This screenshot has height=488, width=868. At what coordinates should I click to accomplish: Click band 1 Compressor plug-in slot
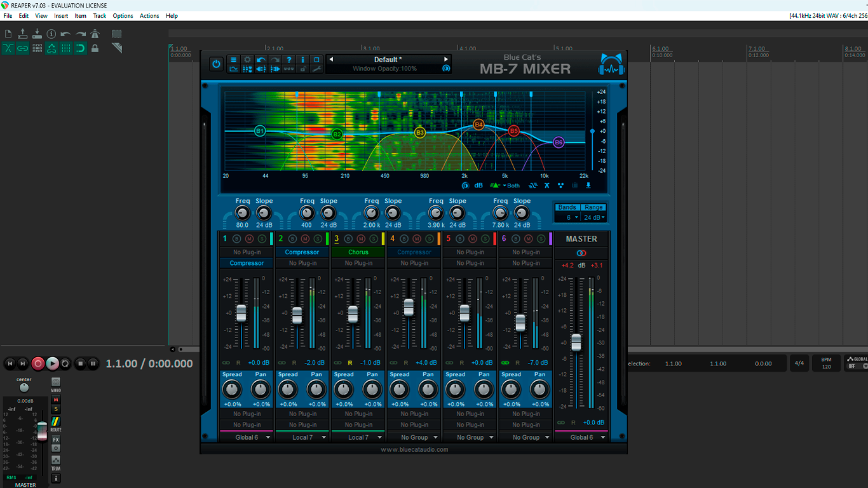pos(247,263)
